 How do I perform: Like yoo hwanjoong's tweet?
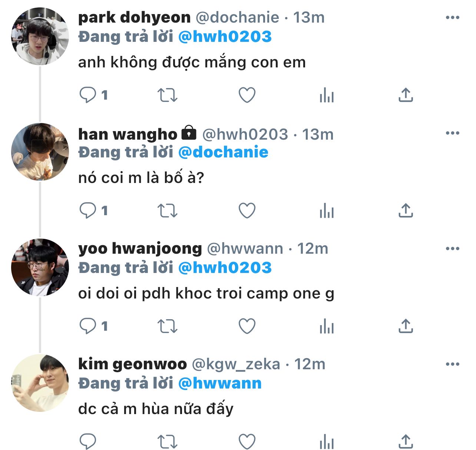click(247, 326)
